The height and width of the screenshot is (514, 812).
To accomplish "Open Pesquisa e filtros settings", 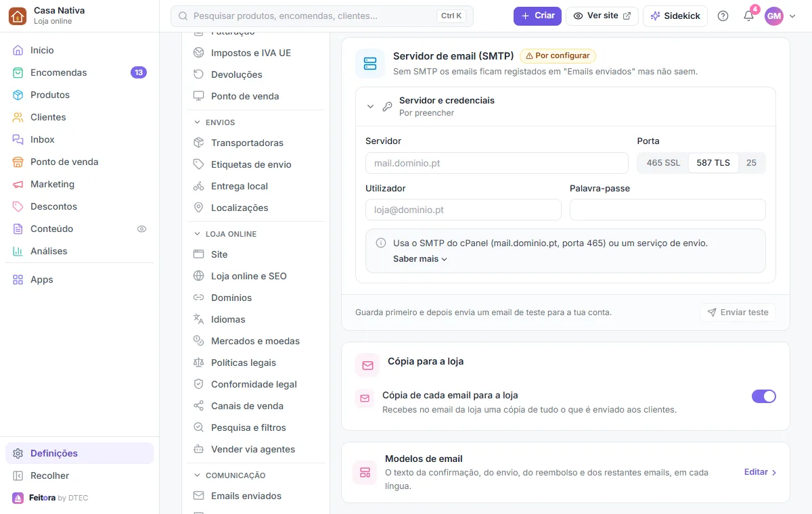I will coord(256,427).
